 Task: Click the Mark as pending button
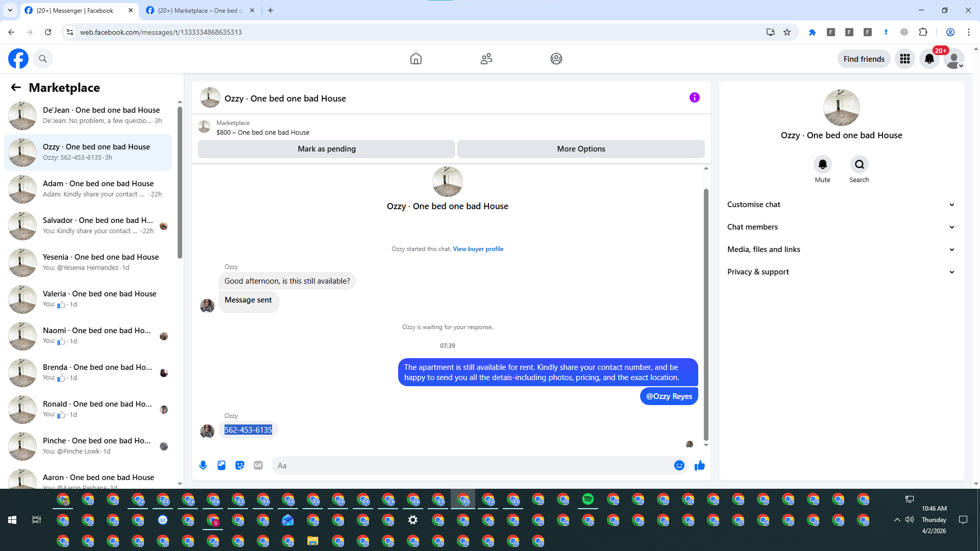point(327,149)
